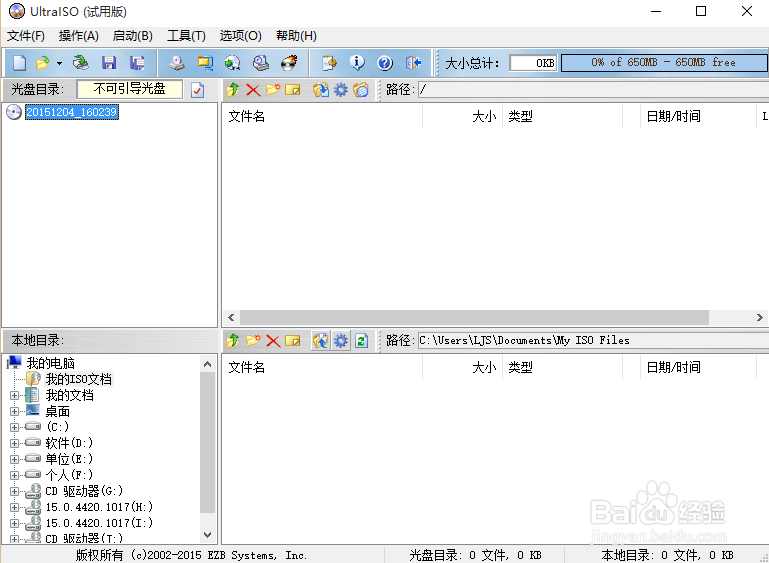This screenshot has height=563, width=769.
Task: Select 我的ISO文档 in local tree
Action: pyautogui.click(x=78, y=379)
